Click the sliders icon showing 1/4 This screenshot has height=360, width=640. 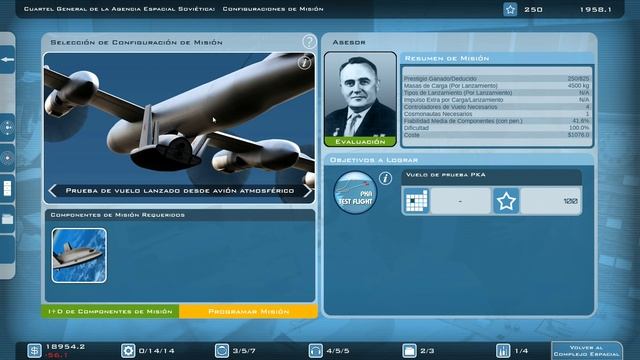coord(503,351)
